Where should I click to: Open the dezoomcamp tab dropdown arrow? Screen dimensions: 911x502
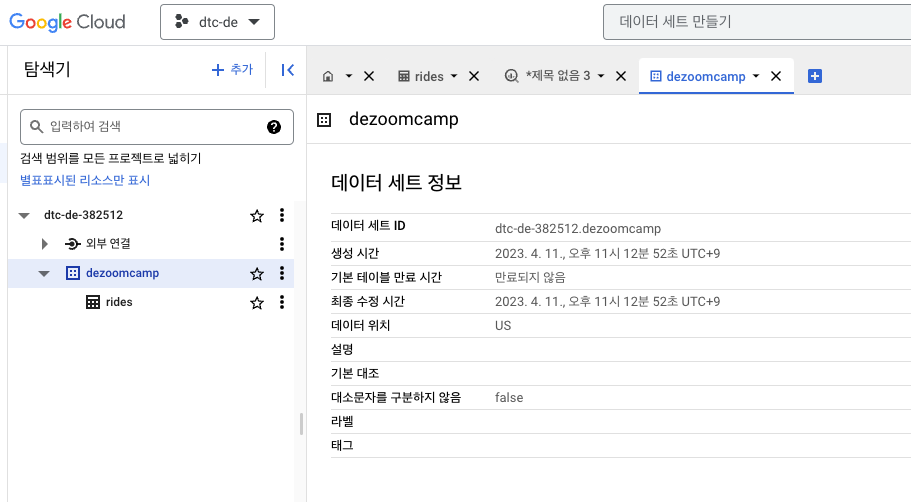756,76
